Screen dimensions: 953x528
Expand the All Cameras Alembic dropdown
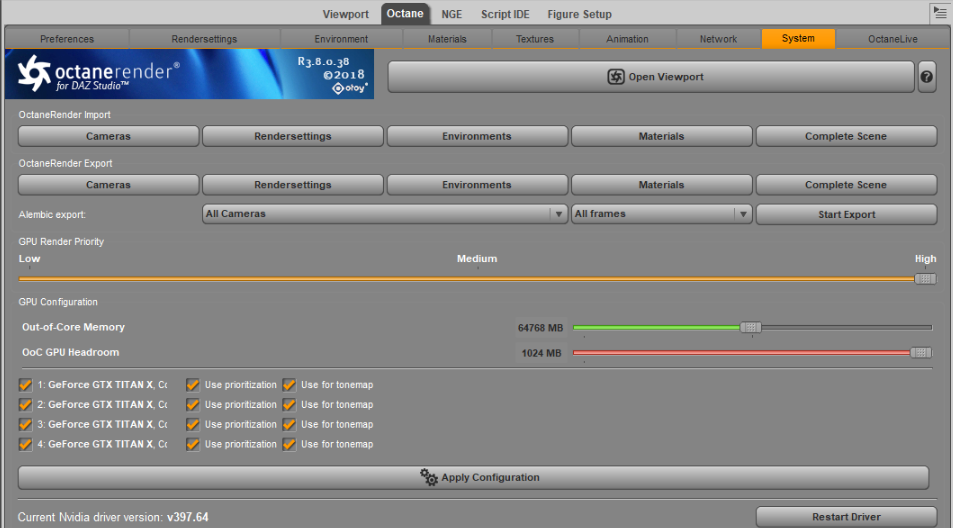[x=385, y=214]
